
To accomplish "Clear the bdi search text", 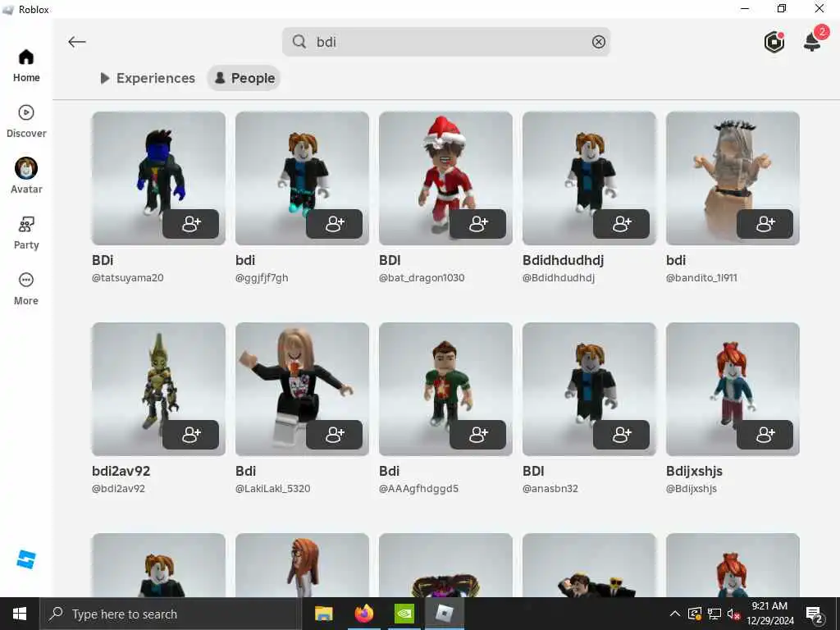I will click(x=598, y=42).
